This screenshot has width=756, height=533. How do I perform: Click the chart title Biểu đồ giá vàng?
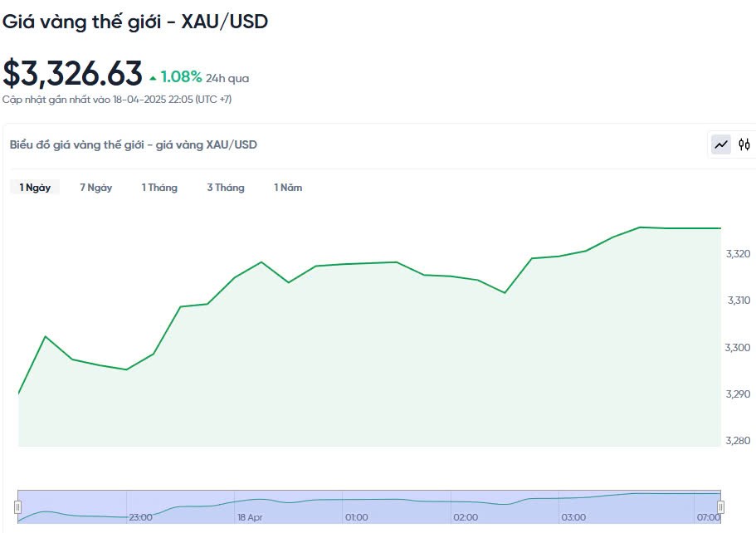pyautogui.click(x=134, y=144)
